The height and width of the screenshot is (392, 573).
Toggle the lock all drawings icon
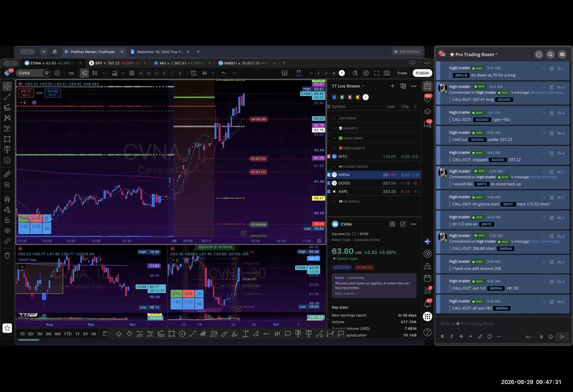(x=7, y=220)
